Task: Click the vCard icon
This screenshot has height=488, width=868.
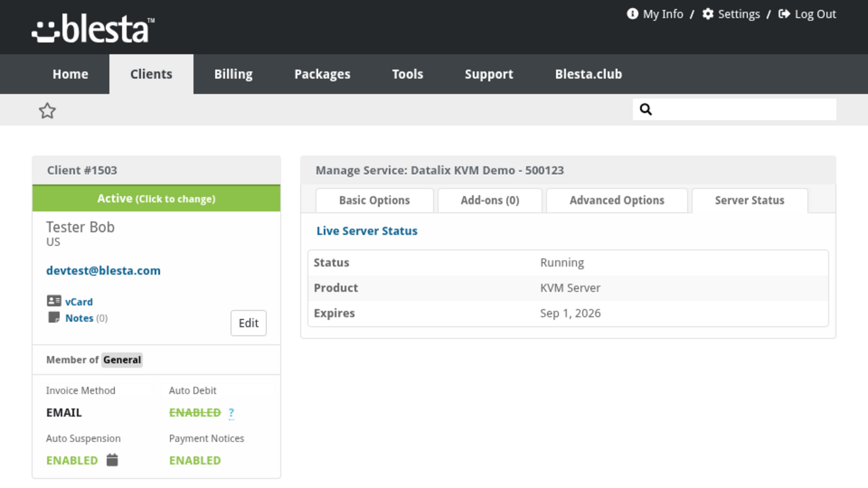Action: tap(54, 301)
